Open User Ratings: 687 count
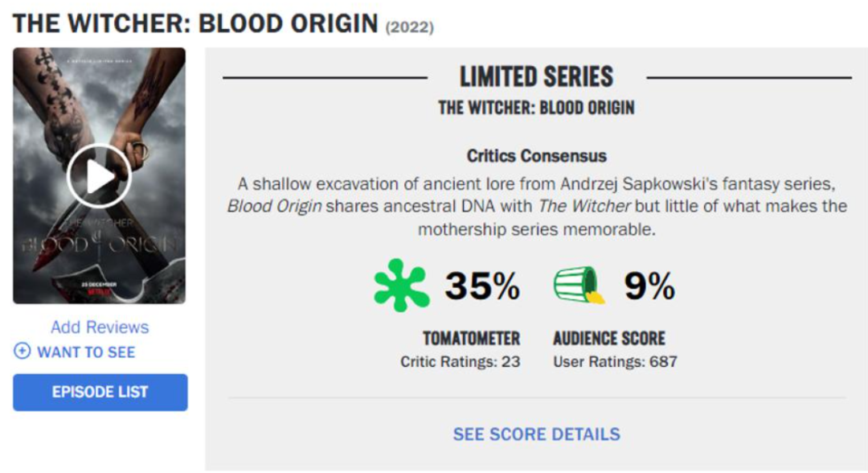Screen dimensions: 868x473 (615, 362)
